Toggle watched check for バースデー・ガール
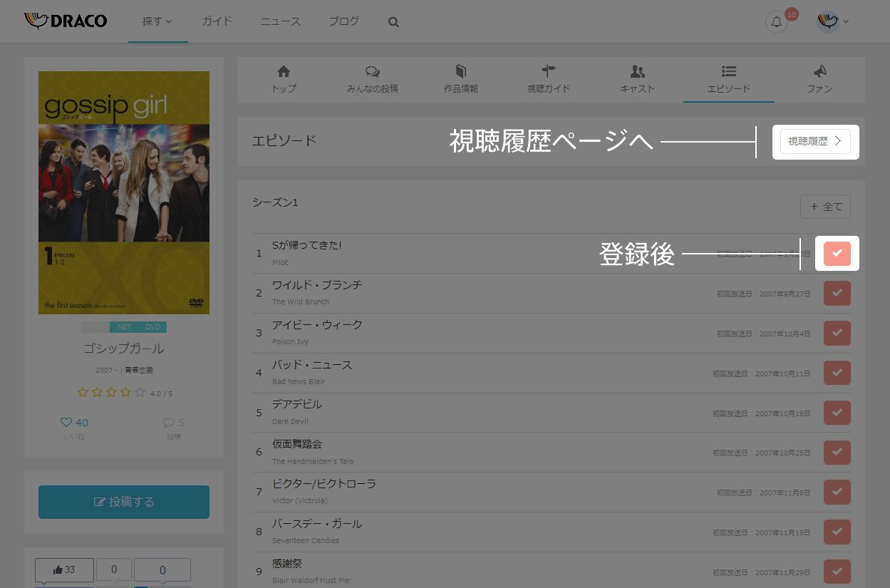 point(837,532)
